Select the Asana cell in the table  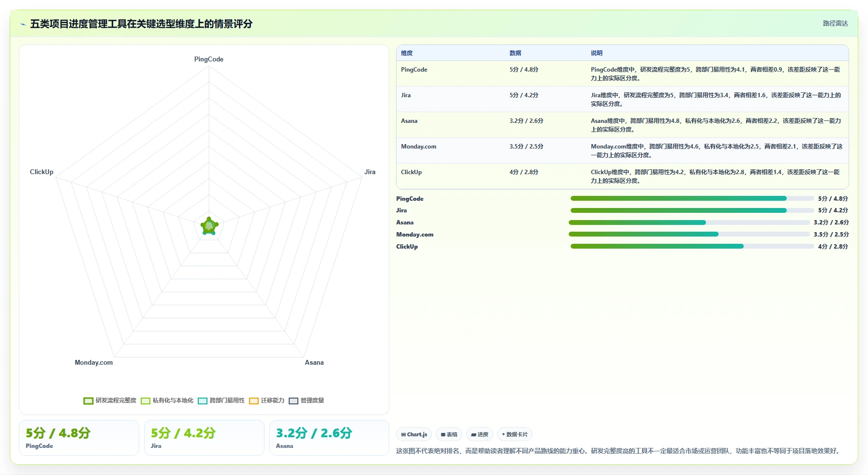pyautogui.click(x=409, y=121)
